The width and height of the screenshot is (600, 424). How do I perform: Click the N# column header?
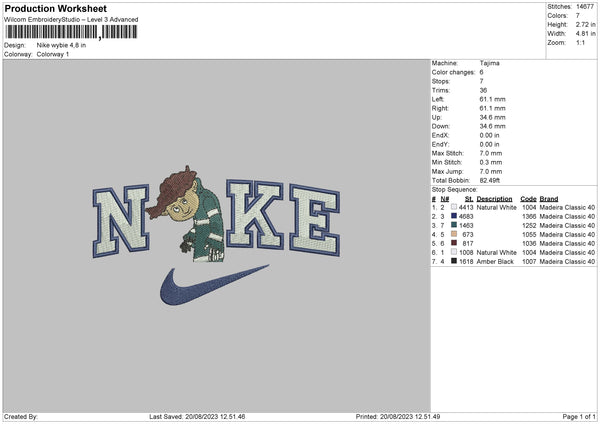coord(445,199)
